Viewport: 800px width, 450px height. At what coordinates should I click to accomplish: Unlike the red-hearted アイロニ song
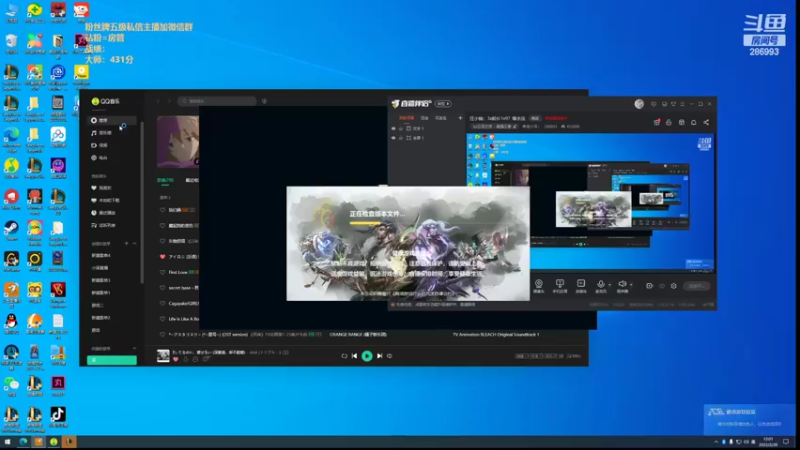pos(162,257)
